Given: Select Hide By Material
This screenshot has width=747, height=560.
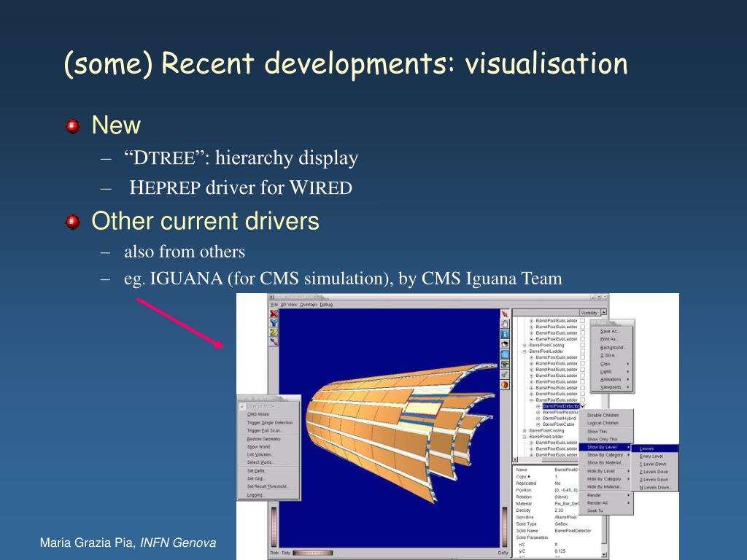Looking at the screenshot, I should (x=606, y=487).
